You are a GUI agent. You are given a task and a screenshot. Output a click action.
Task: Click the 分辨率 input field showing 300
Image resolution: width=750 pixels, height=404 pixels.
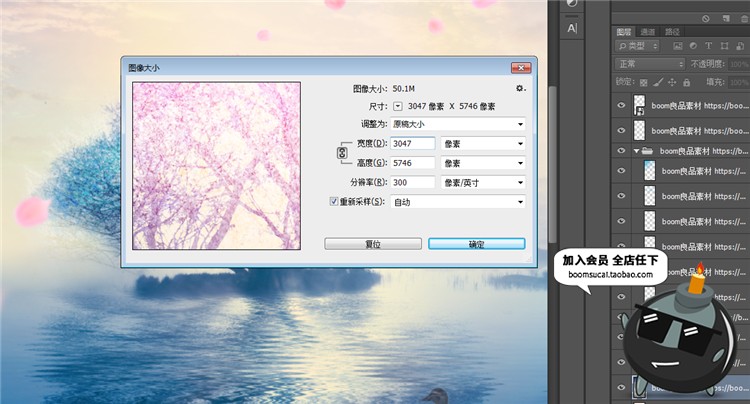pyautogui.click(x=413, y=183)
